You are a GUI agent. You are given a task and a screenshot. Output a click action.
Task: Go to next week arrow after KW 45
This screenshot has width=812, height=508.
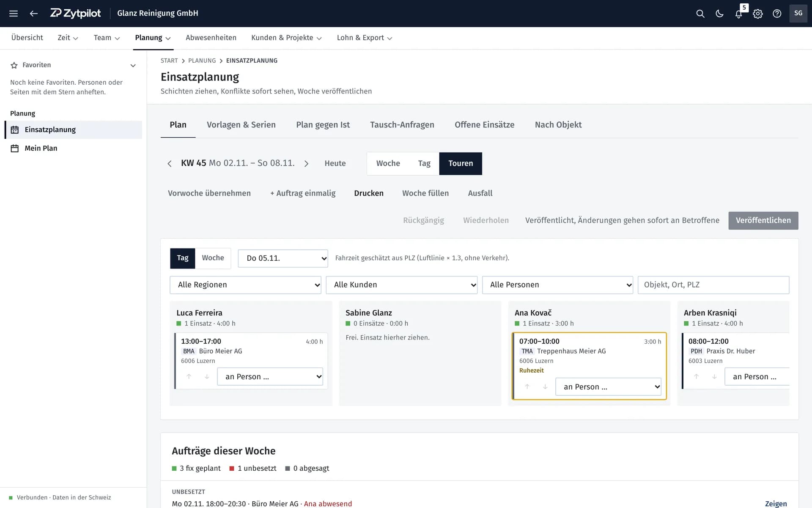[307, 163]
